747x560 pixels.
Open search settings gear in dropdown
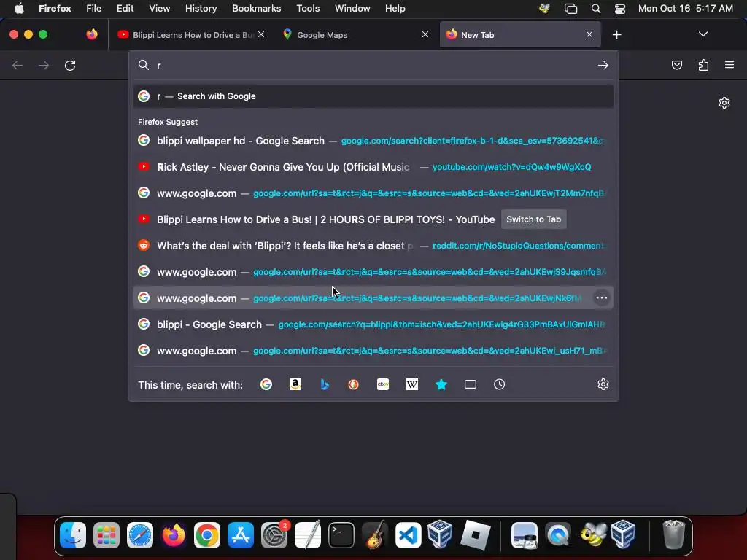pyautogui.click(x=603, y=384)
